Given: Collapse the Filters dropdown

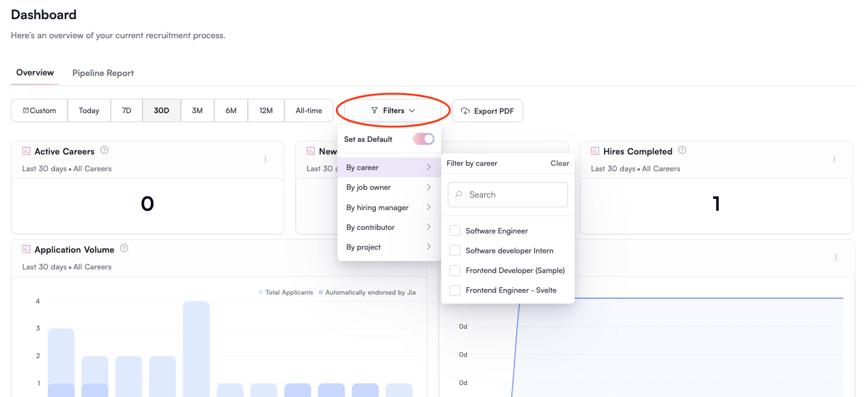Looking at the screenshot, I should pos(393,111).
